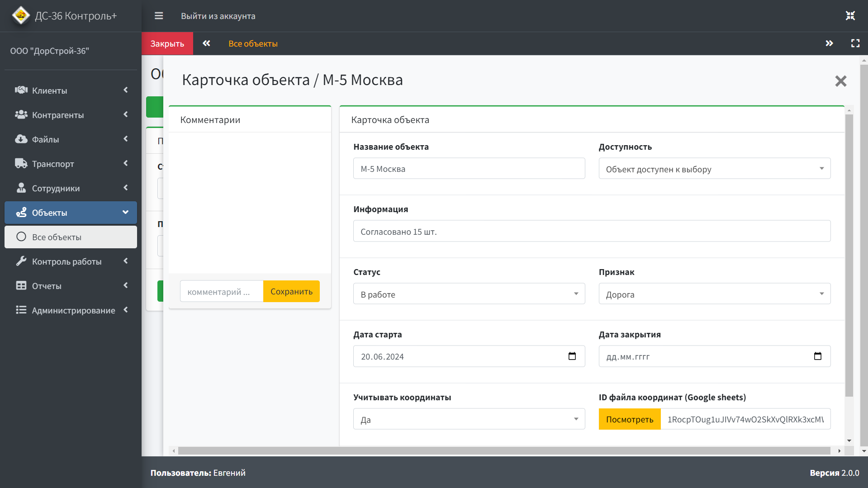
Task: Click the card's vertical scrollbar
Action: 849,256
